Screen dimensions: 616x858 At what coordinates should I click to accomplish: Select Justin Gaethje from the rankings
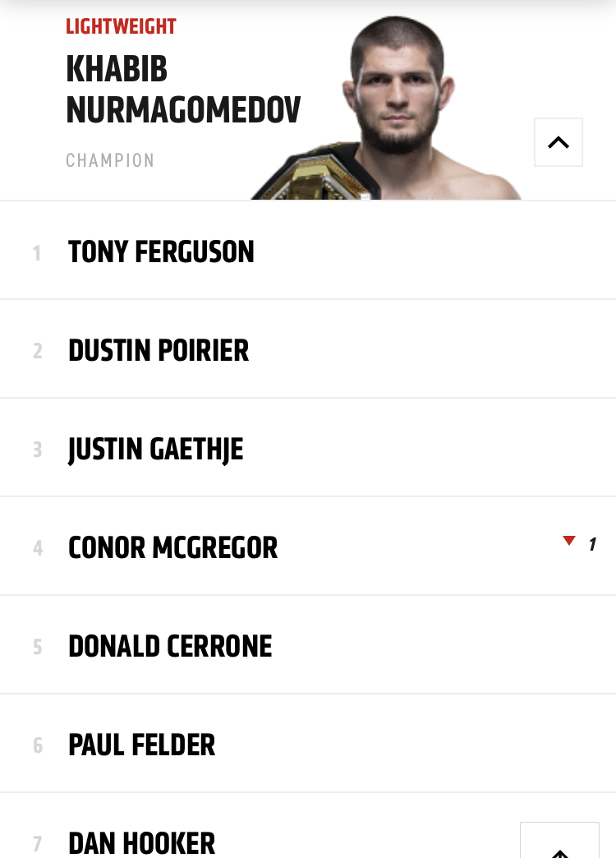156,450
